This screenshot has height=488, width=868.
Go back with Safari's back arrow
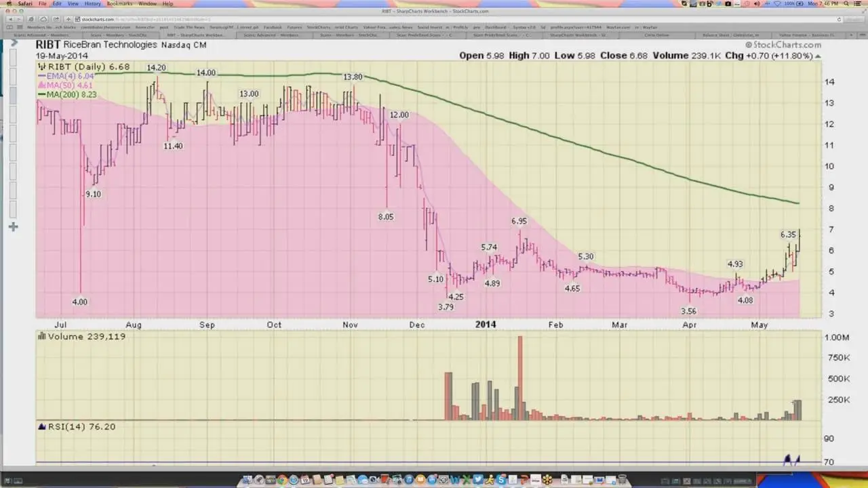[x=10, y=19]
